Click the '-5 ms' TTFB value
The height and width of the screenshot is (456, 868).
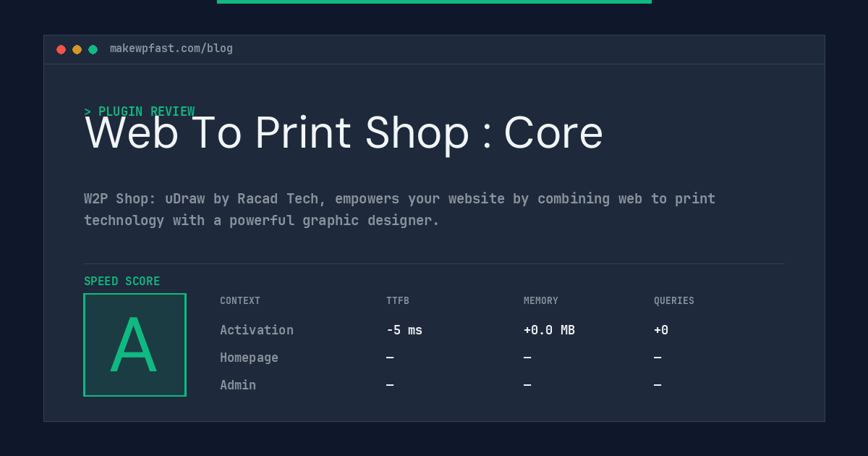[x=404, y=330]
